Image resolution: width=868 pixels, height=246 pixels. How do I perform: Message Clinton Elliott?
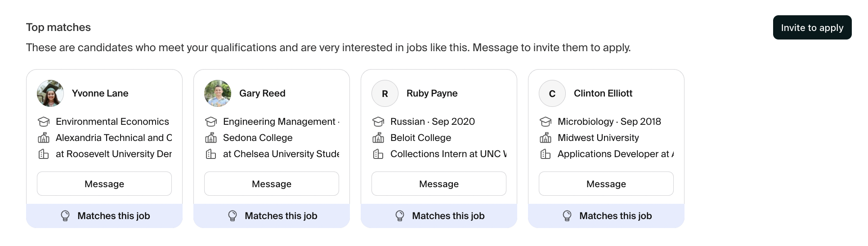click(x=606, y=184)
